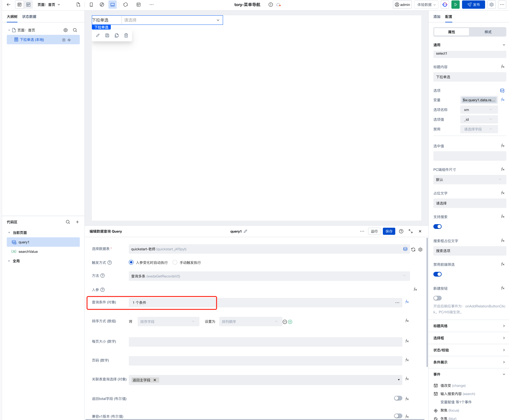Click the 每页大小 input field
The height and width of the screenshot is (420, 509).
(x=265, y=342)
